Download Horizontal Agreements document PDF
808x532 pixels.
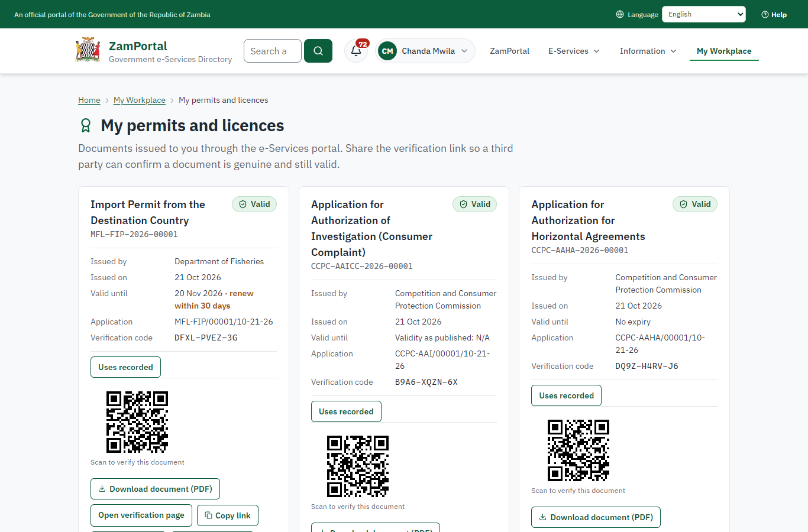[x=596, y=517]
